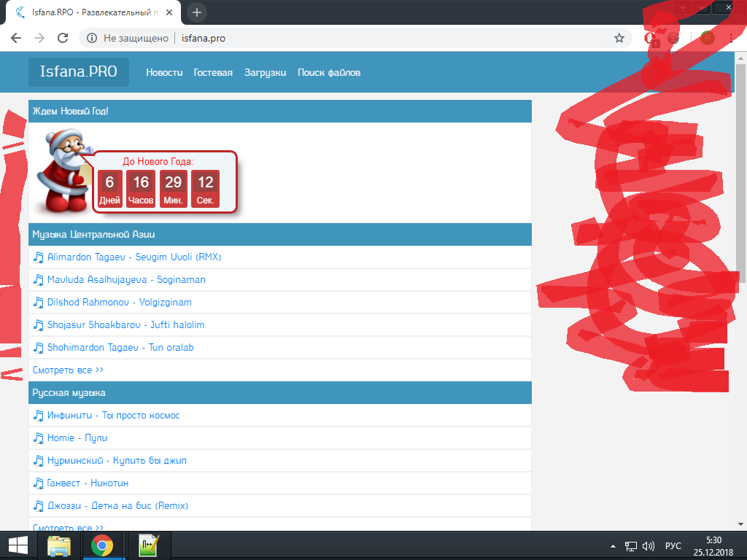Open Поиск файлов in navigation
Screen dimensions: 747x560
(x=329, y=72)
